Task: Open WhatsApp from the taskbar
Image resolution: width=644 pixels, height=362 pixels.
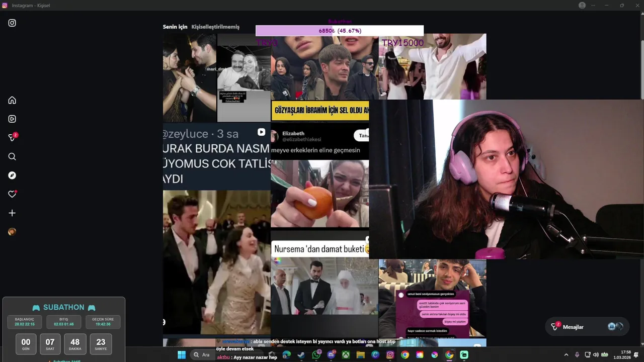Action: coord(316,355)
